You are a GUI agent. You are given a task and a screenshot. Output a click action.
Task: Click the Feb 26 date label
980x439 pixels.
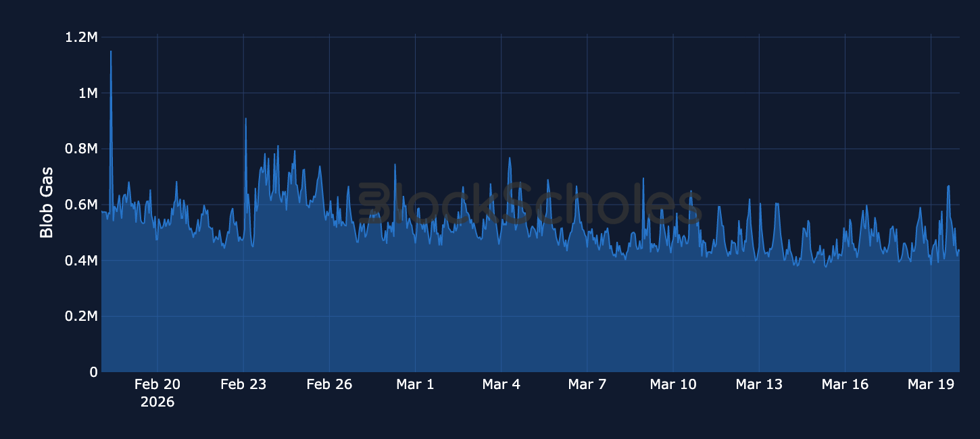pyautogui.click(x=329, y=384)
